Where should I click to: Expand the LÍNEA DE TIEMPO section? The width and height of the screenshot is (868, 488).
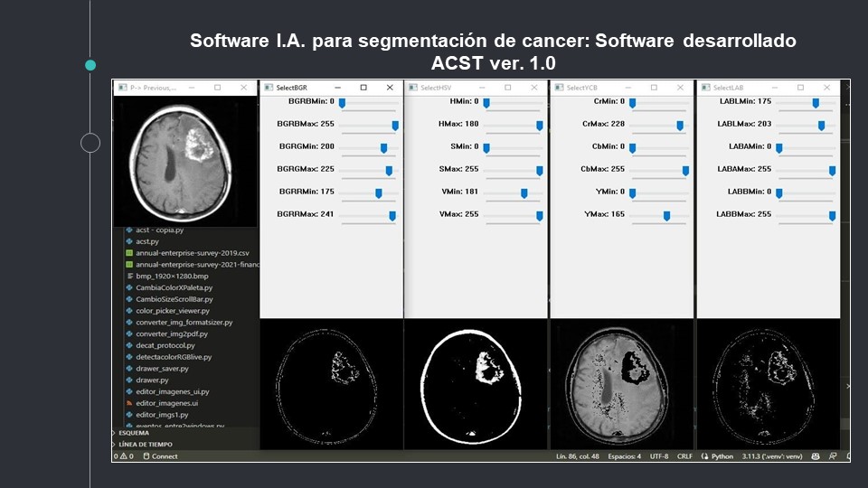click(x=145, y=445)
